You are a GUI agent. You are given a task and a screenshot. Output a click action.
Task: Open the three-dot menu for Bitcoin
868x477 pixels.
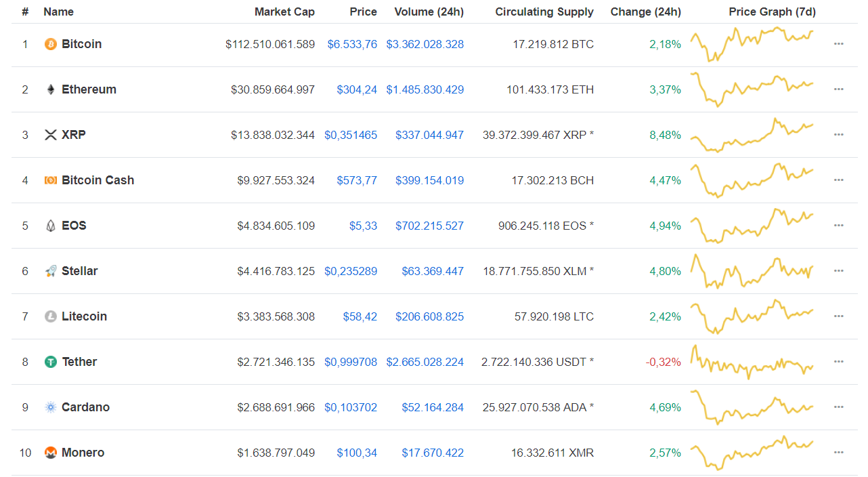coord(839,44)
